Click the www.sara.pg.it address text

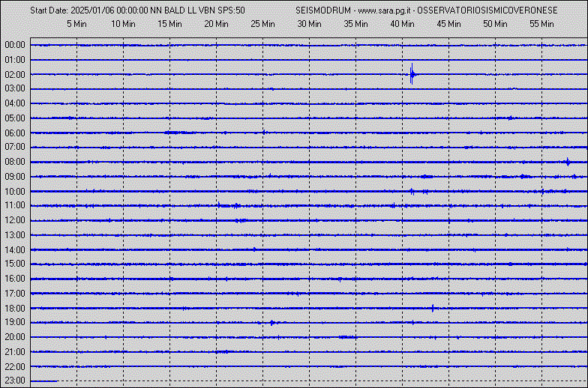(x=384, y=10)
